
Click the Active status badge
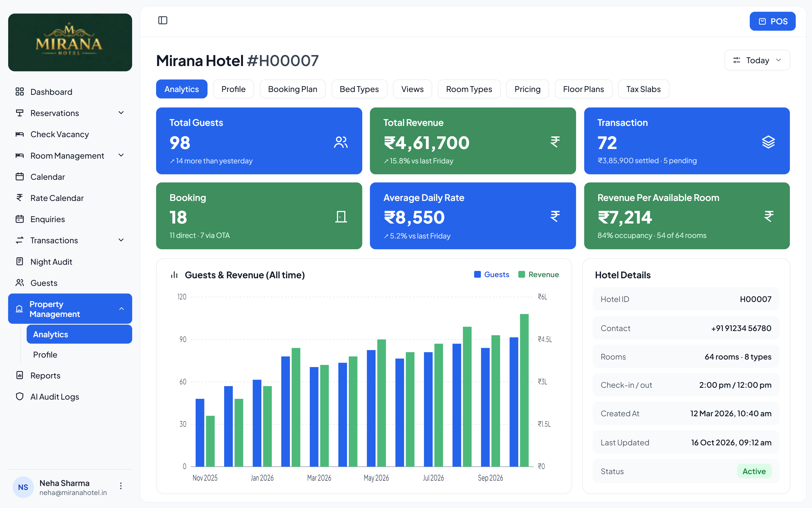[x=754, y=471]
